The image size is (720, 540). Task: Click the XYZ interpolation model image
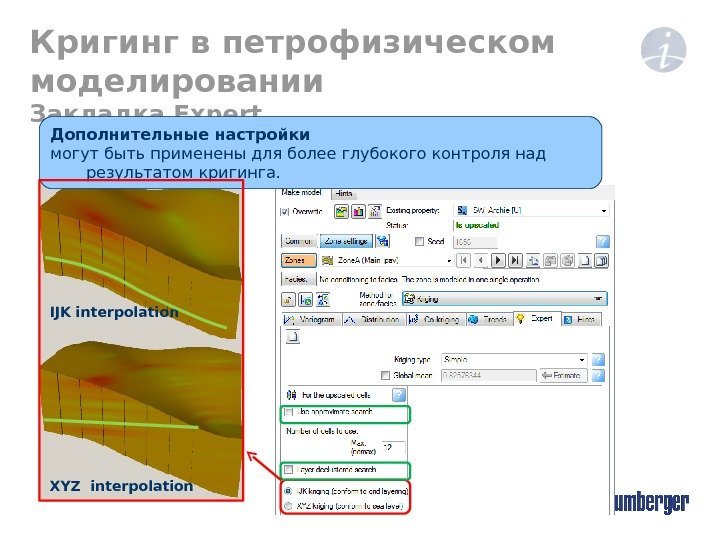tap(141, 420)
